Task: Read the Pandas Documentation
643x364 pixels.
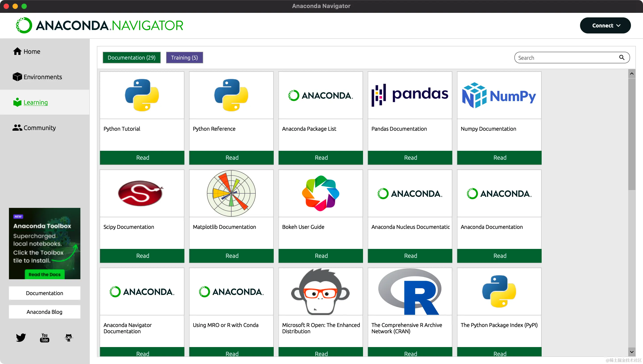Action: [410, 158]
